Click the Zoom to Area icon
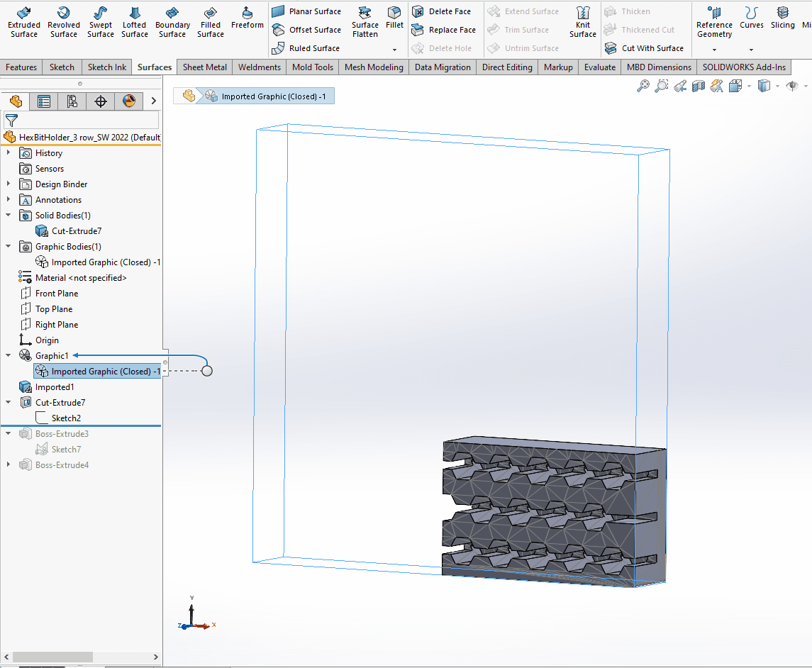The image size is (812, 668). [662, 86]
